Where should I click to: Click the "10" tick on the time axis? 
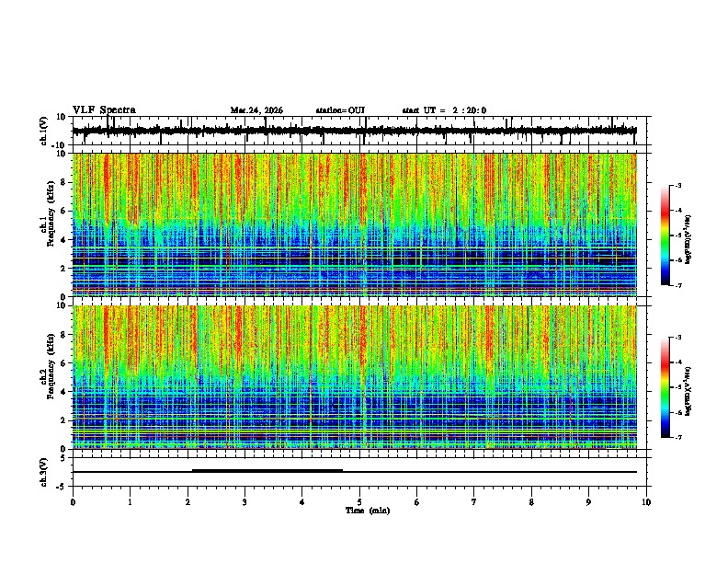click(646, 502)
